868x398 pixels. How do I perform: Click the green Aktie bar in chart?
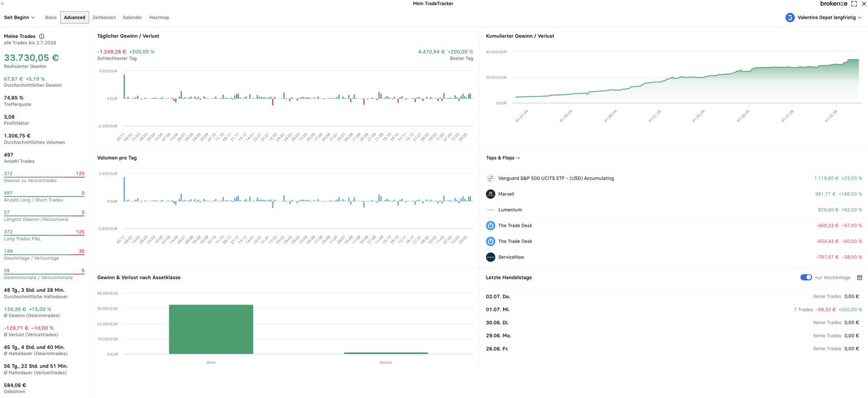(211, 330)
